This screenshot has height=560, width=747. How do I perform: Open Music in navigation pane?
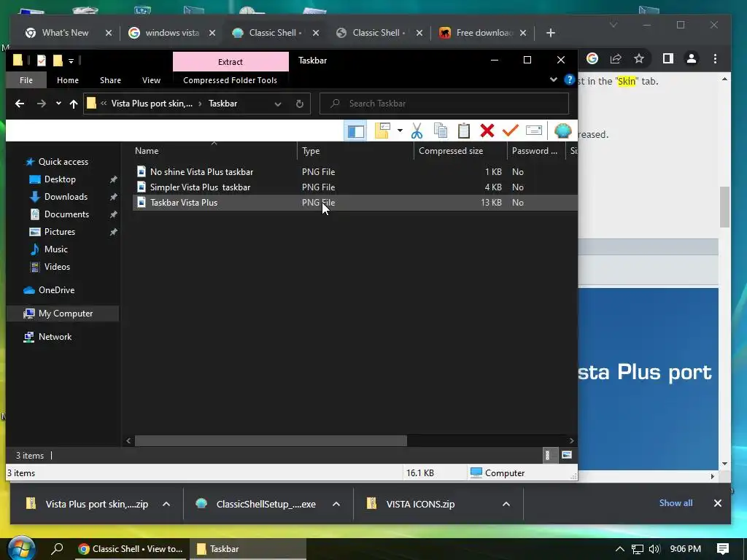[55, 249]
